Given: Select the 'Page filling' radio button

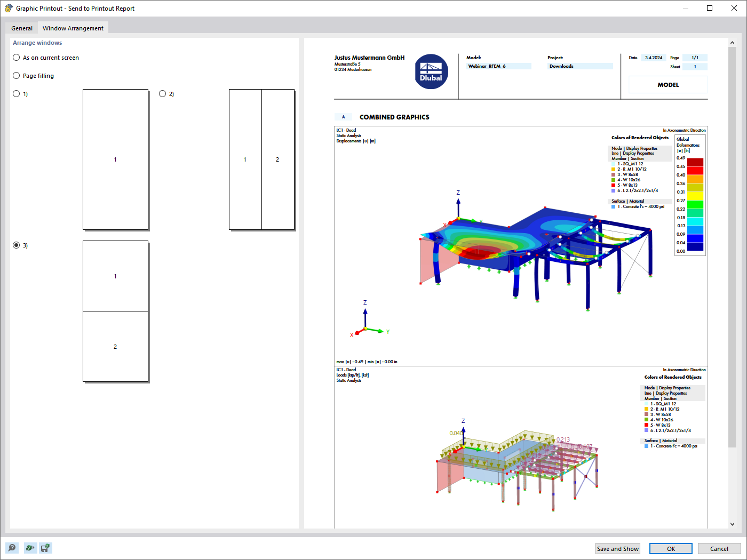Looking at the screenshot, I should point(17,76).
